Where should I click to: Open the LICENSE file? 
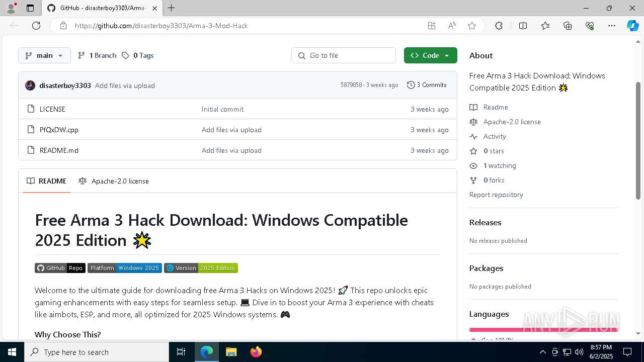[x=52, y=109]
